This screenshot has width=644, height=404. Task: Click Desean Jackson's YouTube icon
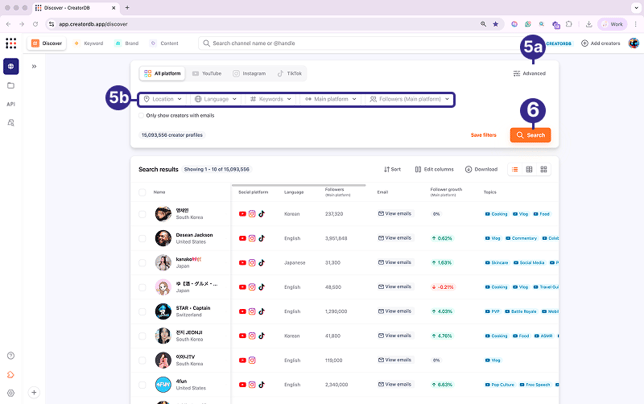(242, 238)
